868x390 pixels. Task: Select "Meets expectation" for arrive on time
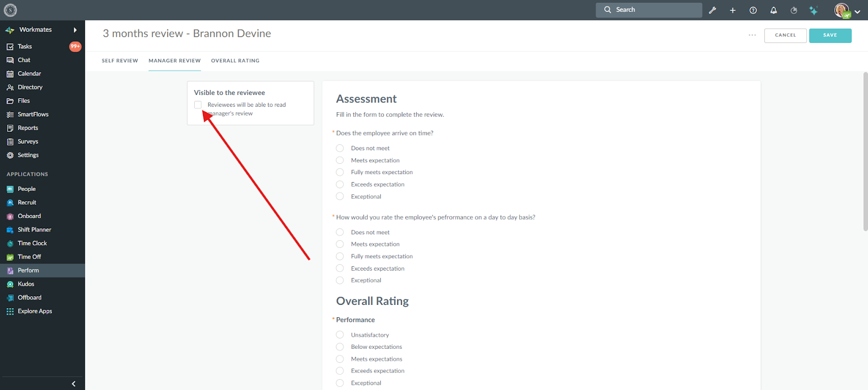340,161
